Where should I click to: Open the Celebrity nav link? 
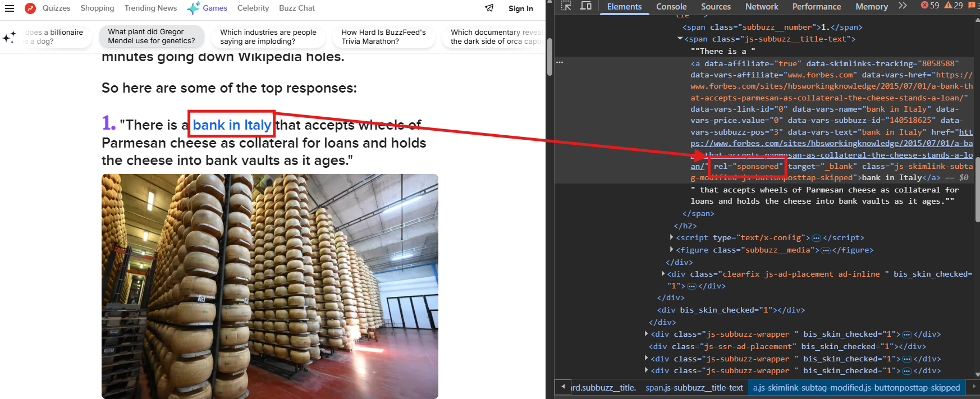coord(253,8)
